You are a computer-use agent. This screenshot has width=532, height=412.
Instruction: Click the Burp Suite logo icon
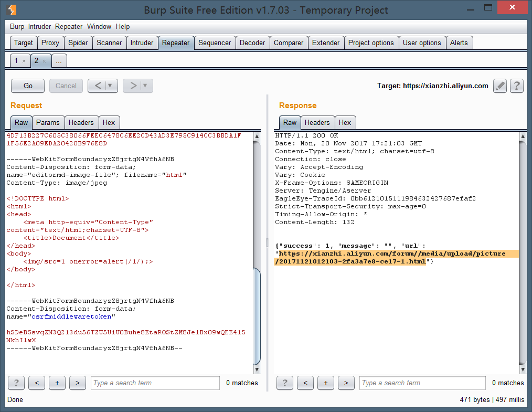(x=11, y=10)
